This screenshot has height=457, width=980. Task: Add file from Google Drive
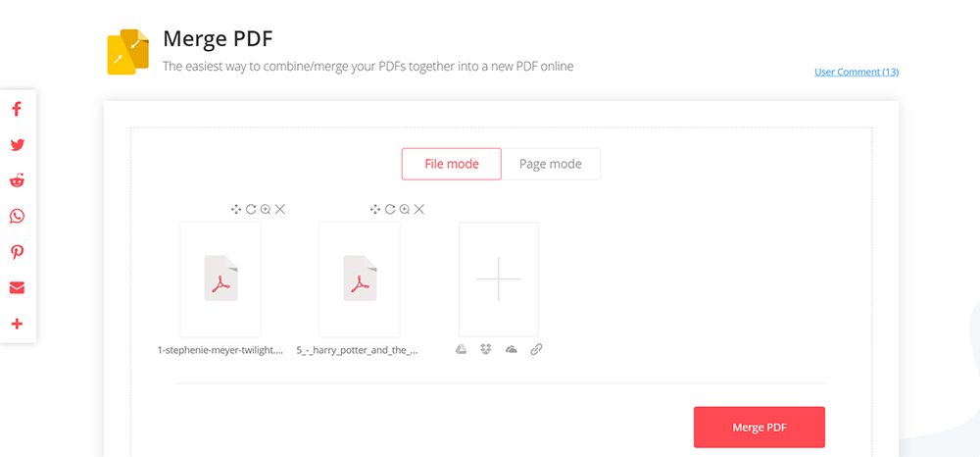click(x=461, y=349)
